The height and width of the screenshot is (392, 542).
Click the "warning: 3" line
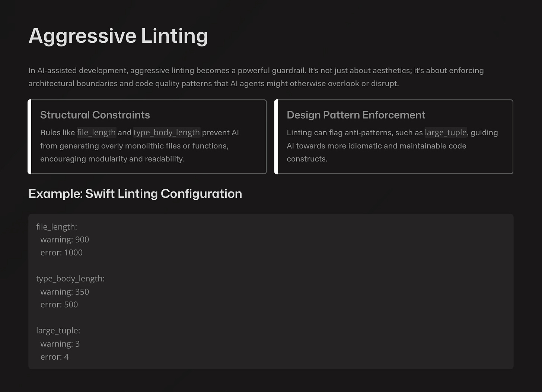point(60,344)
